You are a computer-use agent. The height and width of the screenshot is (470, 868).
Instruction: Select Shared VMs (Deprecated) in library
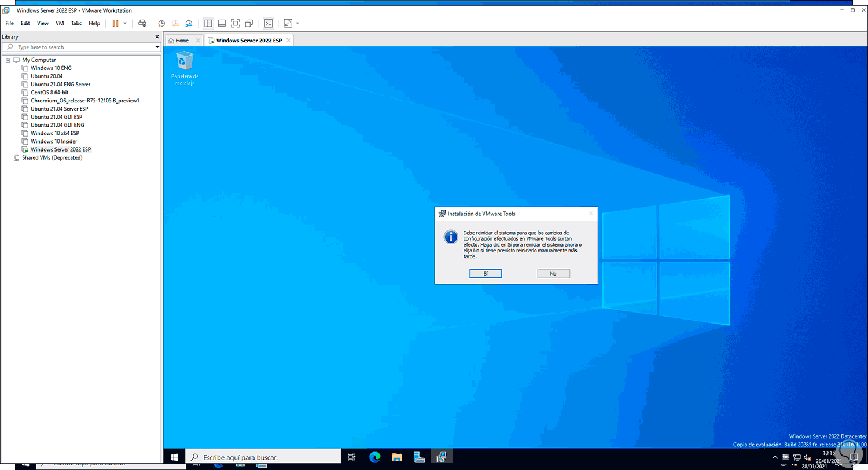[52, 157]
